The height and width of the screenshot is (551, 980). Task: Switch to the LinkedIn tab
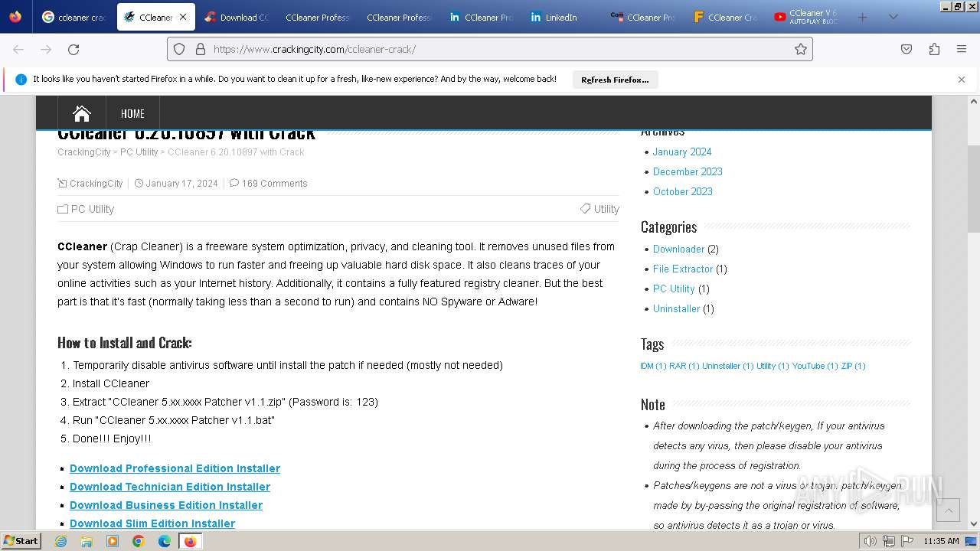561,17
